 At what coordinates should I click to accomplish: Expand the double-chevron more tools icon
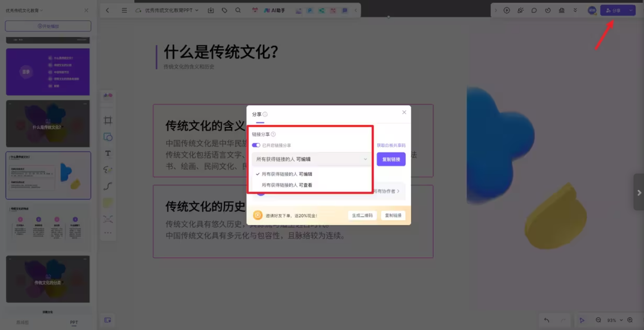click(575, 10)
